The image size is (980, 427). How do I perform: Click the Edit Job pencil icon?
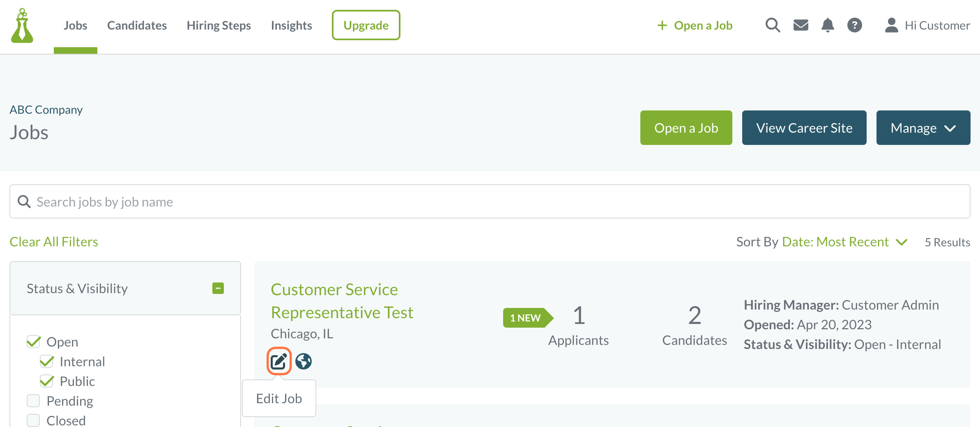coord(279,361)
